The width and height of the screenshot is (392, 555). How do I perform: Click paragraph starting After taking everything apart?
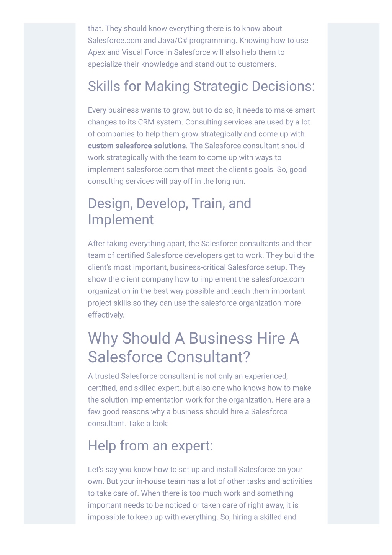tap(201, 279)
